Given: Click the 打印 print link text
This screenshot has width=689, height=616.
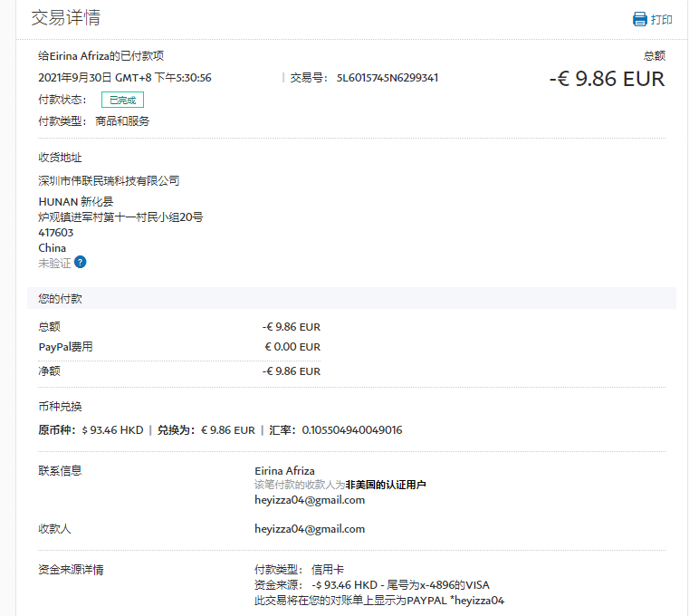Looking at the screenshot, I should click(662, 19).
